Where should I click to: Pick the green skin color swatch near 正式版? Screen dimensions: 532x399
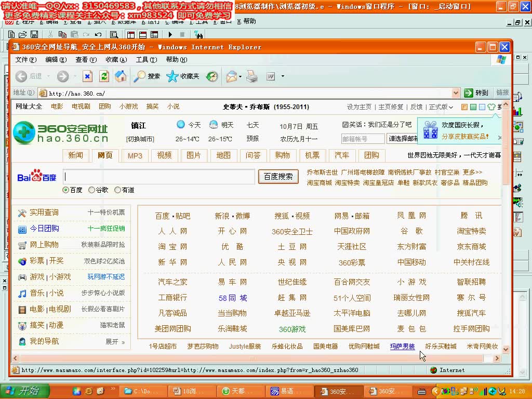(x=473, y=107)
